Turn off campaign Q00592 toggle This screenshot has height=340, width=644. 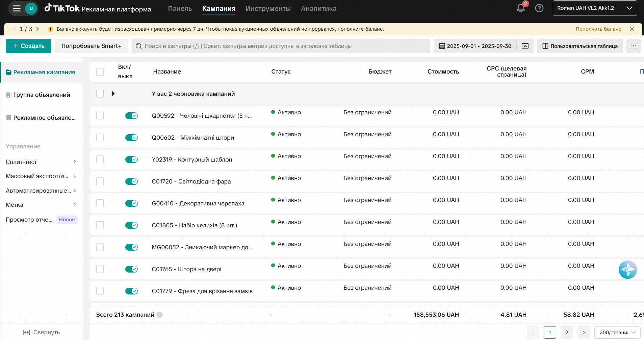131,116
